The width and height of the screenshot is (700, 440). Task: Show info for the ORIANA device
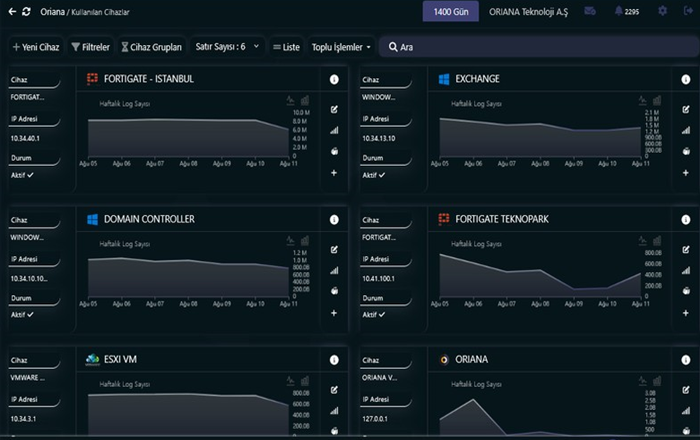point(686,360)
